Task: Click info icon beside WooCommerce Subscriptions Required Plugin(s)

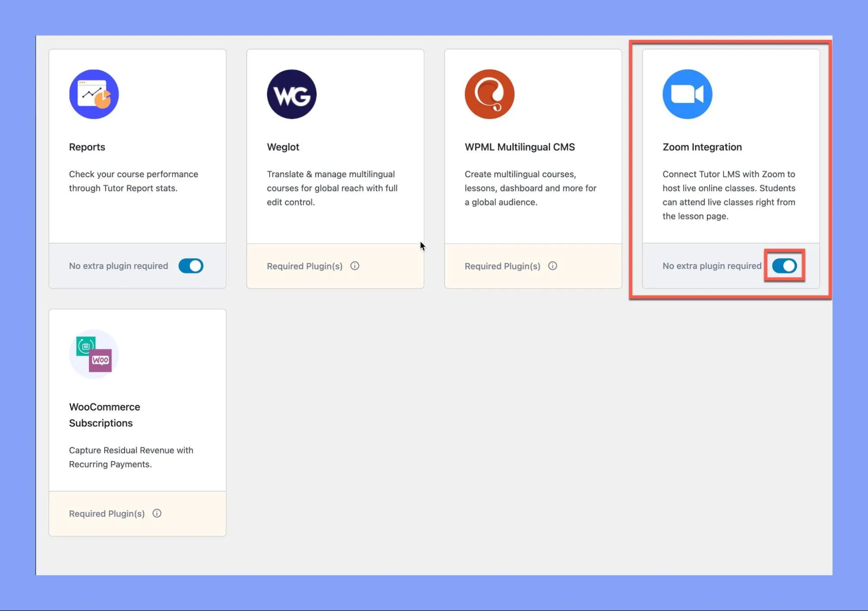Action: pos(157,513)
